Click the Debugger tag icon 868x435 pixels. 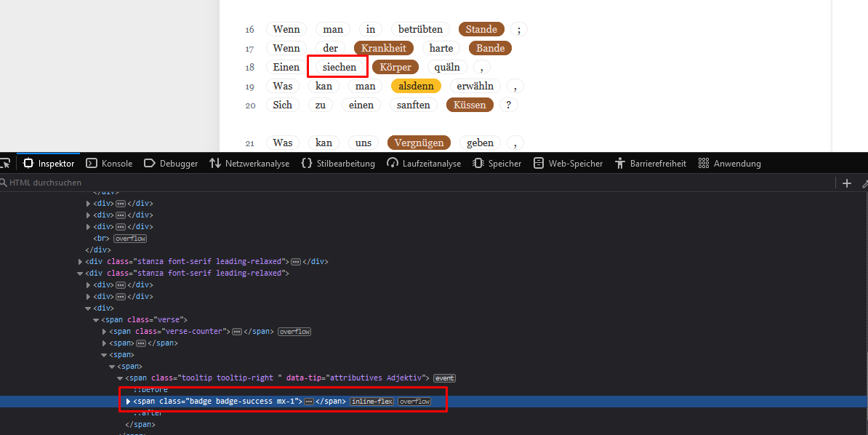[x=148, y=163]
